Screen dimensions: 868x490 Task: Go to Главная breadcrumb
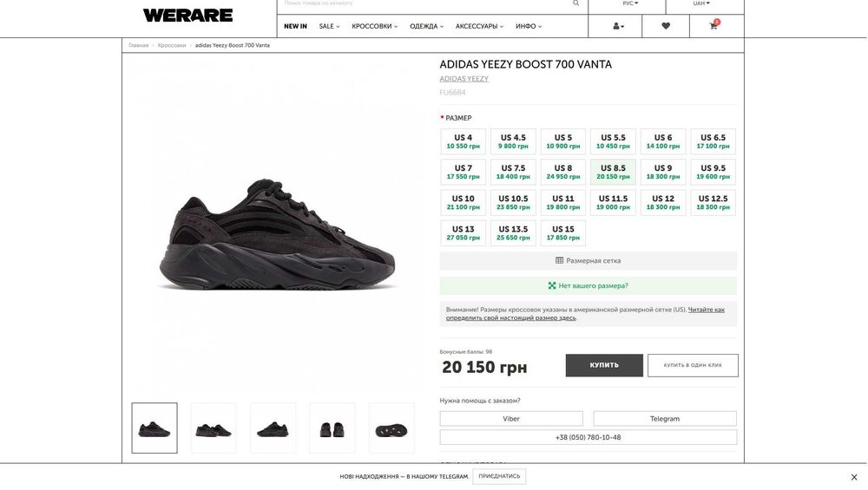[x=138, y=45]
